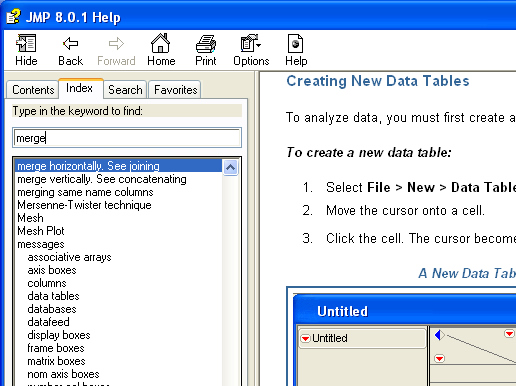Select the 'Mesh' index entry
Viewport: 516px width, 386px height.
[30, 218]
